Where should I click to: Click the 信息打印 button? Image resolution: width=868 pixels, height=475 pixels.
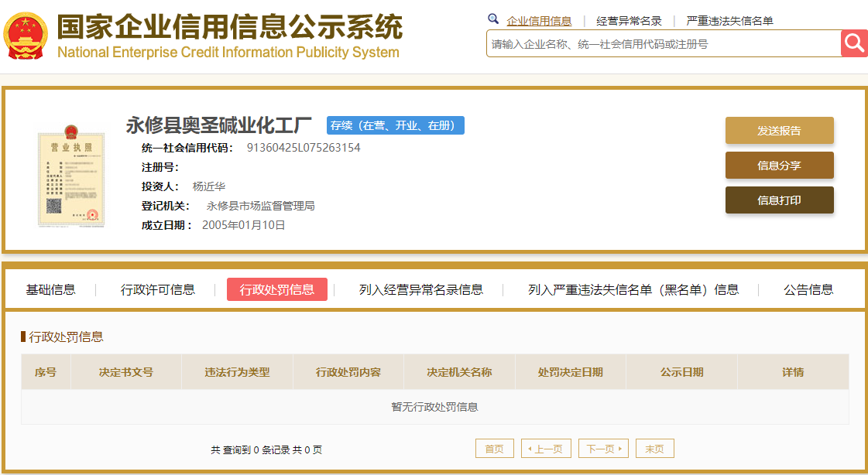[x=780, y=200]
